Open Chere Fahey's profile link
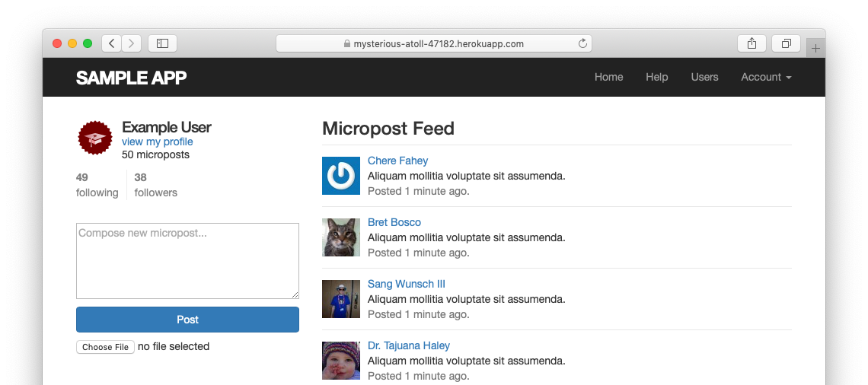This screenshot has height=385, width=868. coord(397,161)
